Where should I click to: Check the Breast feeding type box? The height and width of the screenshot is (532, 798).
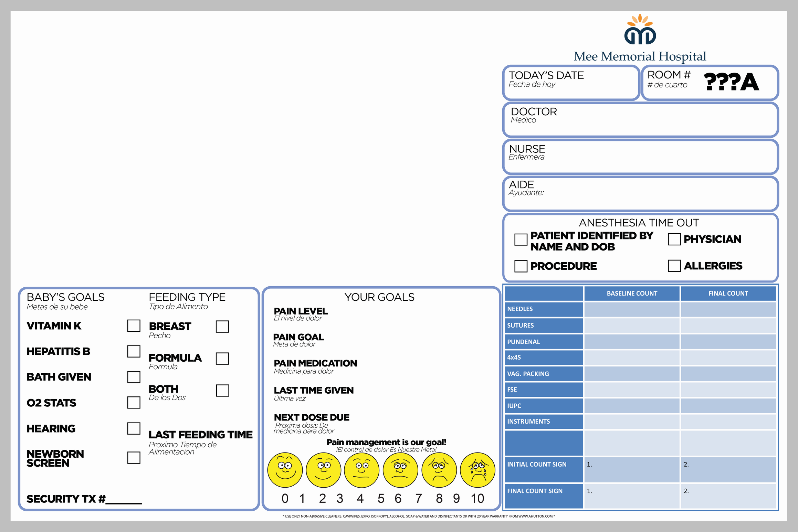(222, 327)
